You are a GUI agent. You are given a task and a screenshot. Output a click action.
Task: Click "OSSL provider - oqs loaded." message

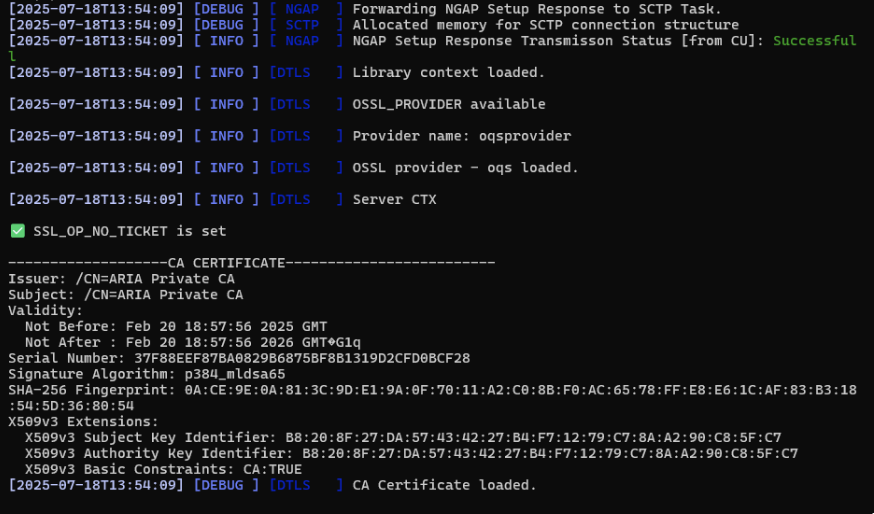[x=465, y=168]
